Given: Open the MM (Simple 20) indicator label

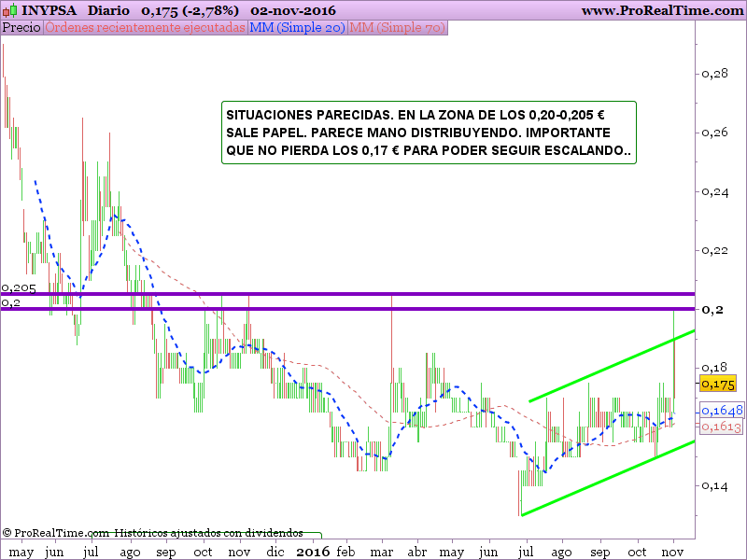Looking at the screenshot, I should [297, 28].
